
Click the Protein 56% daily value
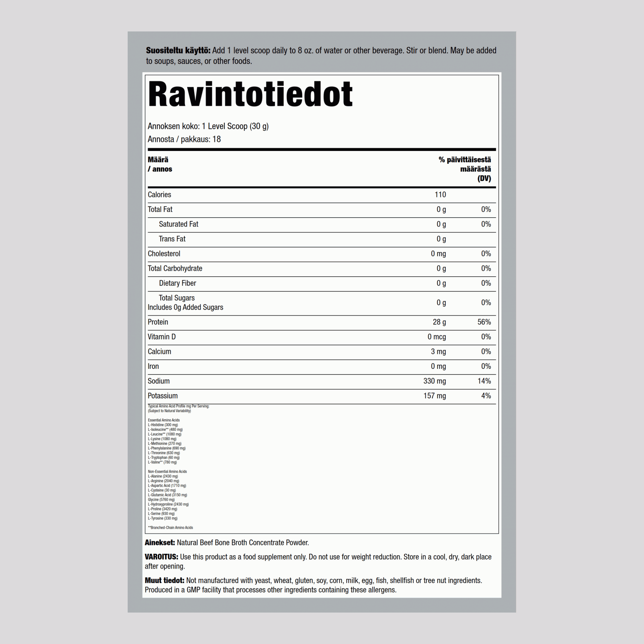click(484, 322)
